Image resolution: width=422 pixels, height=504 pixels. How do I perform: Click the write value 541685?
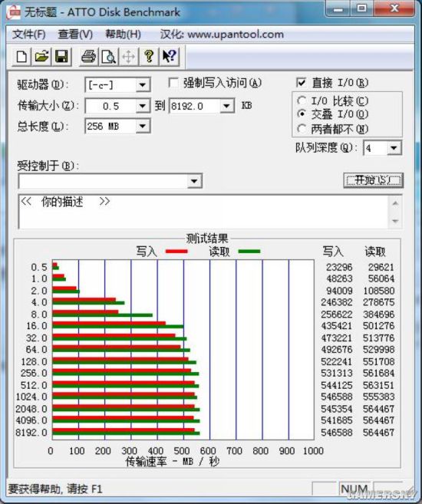point(337,420)
